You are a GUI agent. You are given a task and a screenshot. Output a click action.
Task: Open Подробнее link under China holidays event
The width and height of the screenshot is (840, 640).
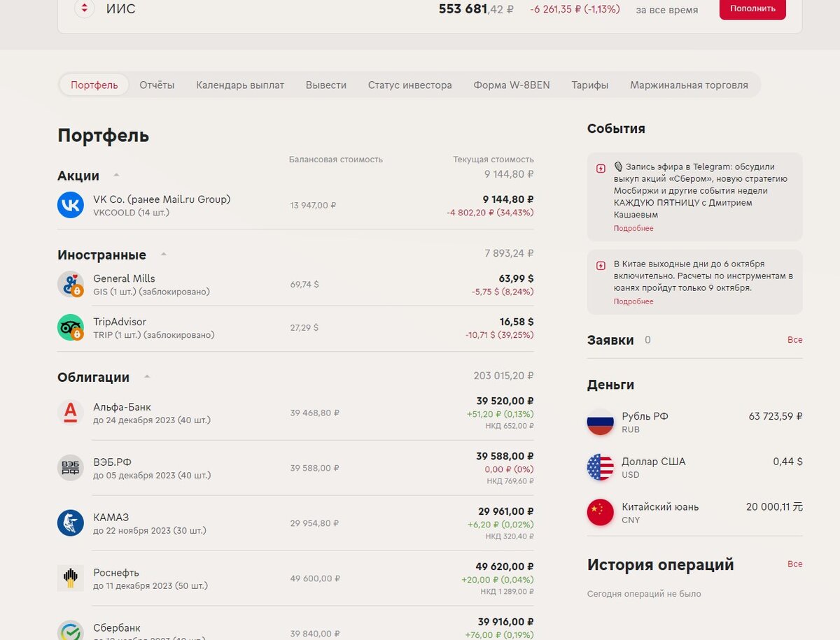pyautogui.click(x=633, y=301)
